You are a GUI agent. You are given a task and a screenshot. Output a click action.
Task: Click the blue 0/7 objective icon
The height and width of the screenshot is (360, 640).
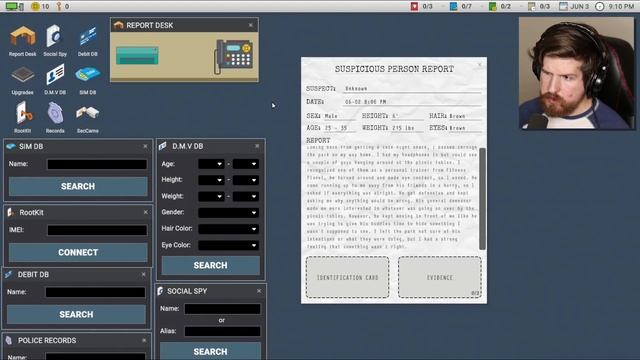pyautogui.click(x=453, y=6)
